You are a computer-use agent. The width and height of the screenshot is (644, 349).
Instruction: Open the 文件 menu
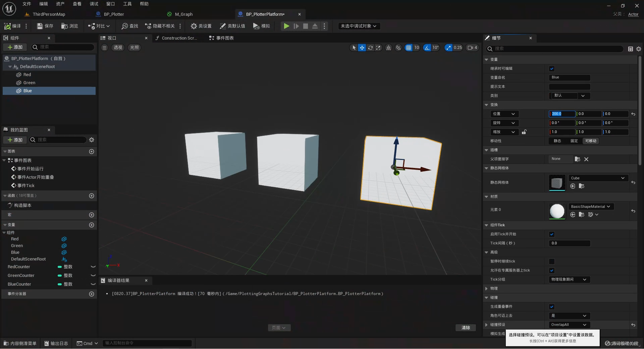[27, 4]
